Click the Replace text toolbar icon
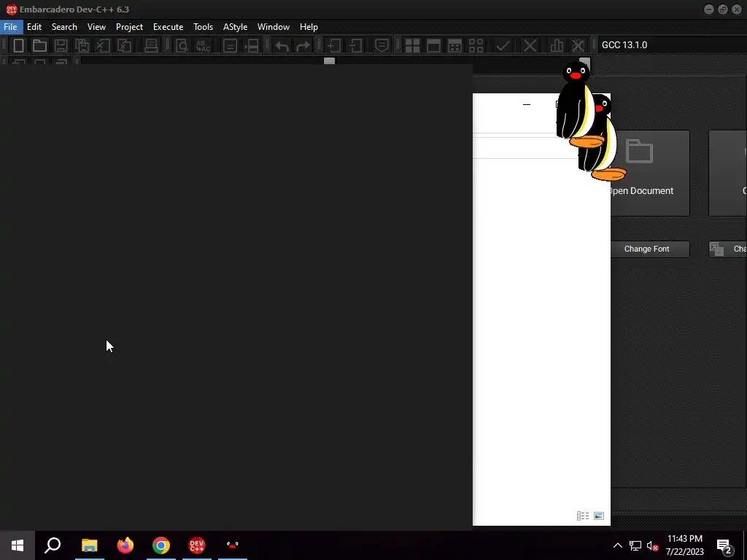Image resolution: width=747 pixels, height=560 pixels. [204, 46]
